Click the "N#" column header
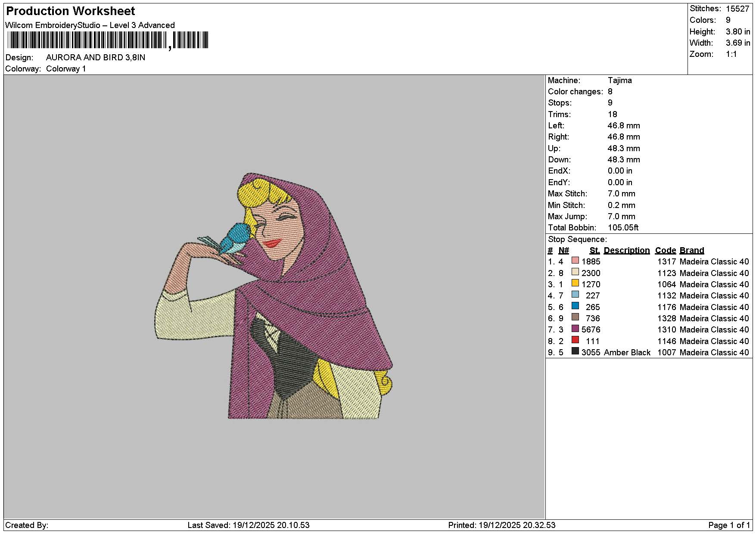 click(x=564, y=251)
